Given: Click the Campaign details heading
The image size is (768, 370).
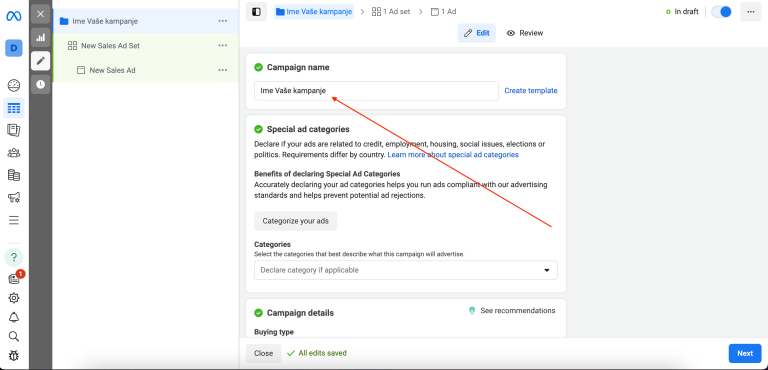Looking at the screenshot, I should coord(300,313).
